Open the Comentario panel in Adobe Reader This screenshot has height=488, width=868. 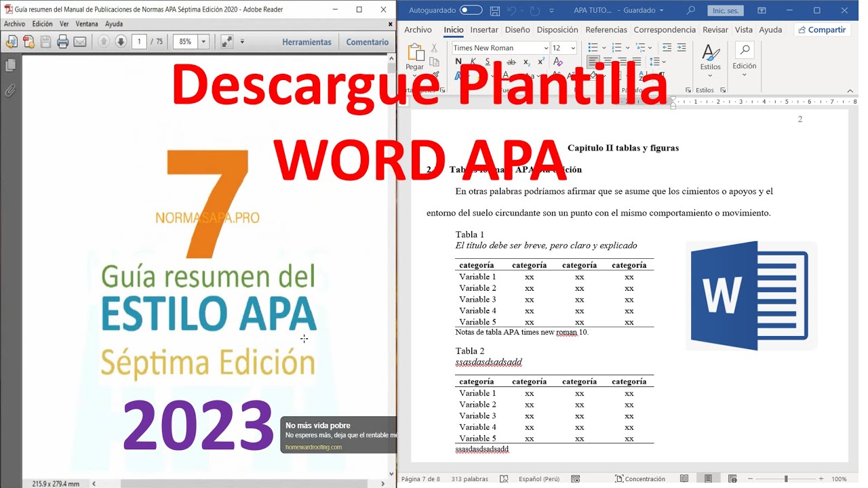coord(367,42)
